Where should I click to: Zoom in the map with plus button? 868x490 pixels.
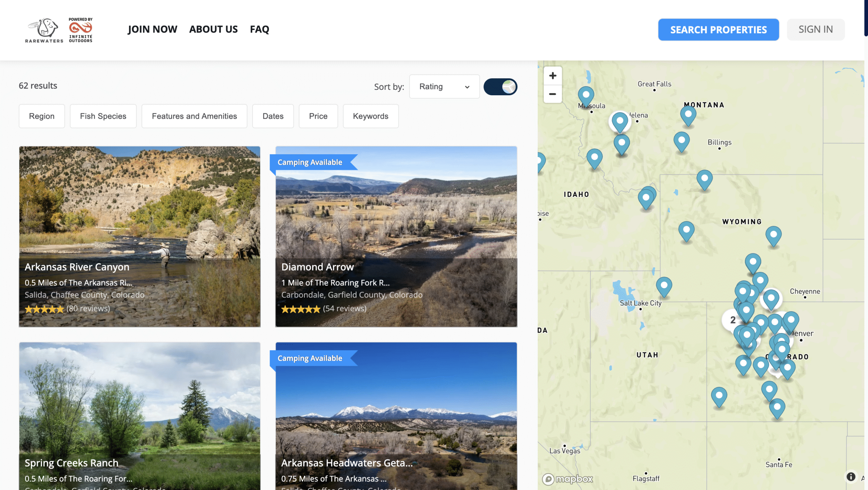(x=553, y=76)
